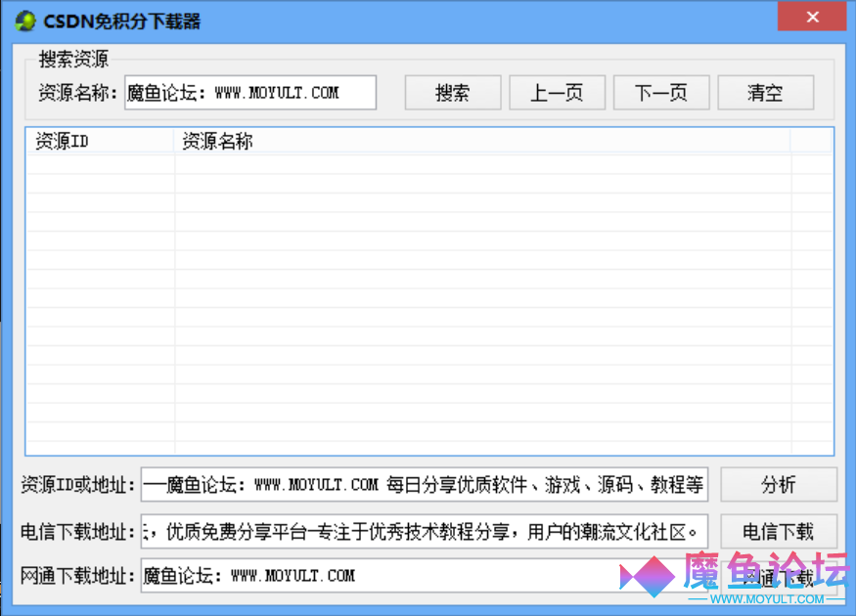This screenshot has width=856, height=616.
Task: Click the 资源名称: label text
Action: pyautogui.click(x=78, y=93)
